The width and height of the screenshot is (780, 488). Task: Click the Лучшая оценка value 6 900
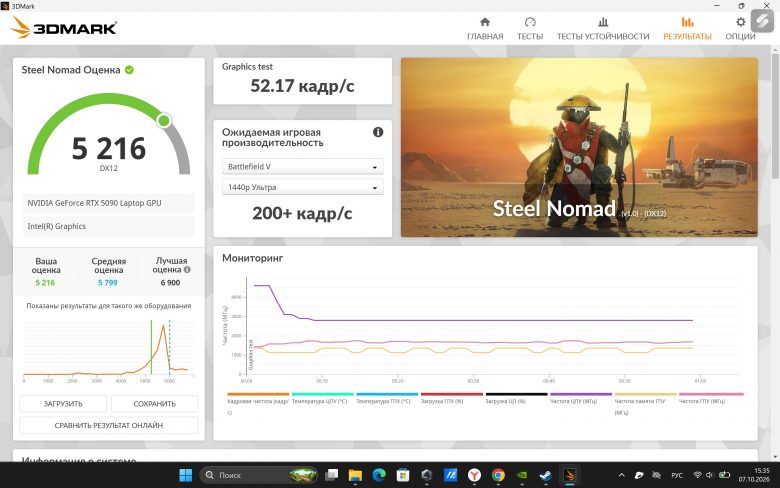coord(170,283)
